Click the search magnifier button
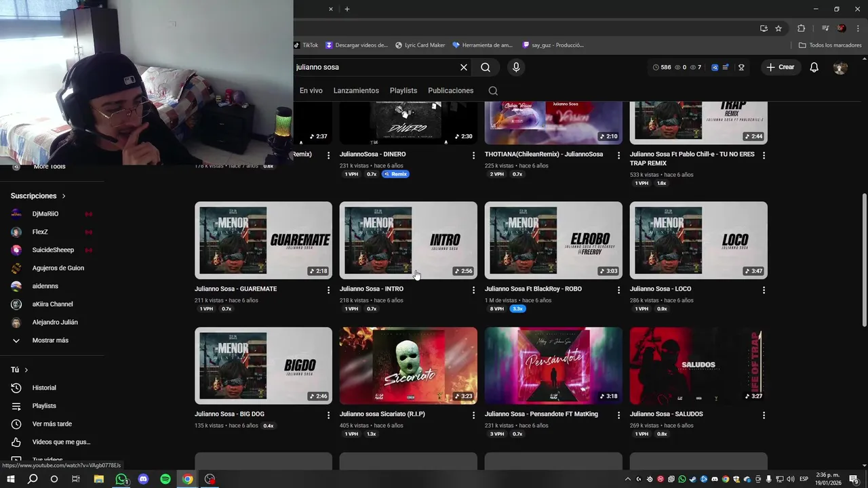The height and width of the screenshot is (488, 868). point(486,67)
